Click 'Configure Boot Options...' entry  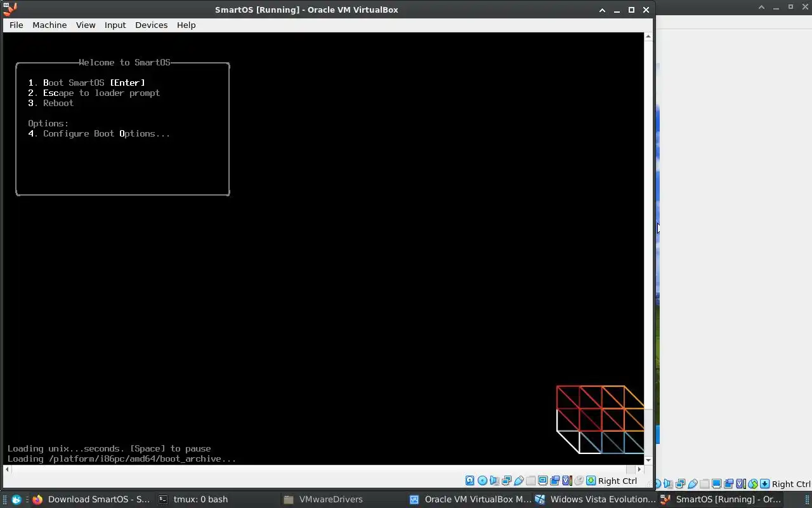[x=99, y=133]
